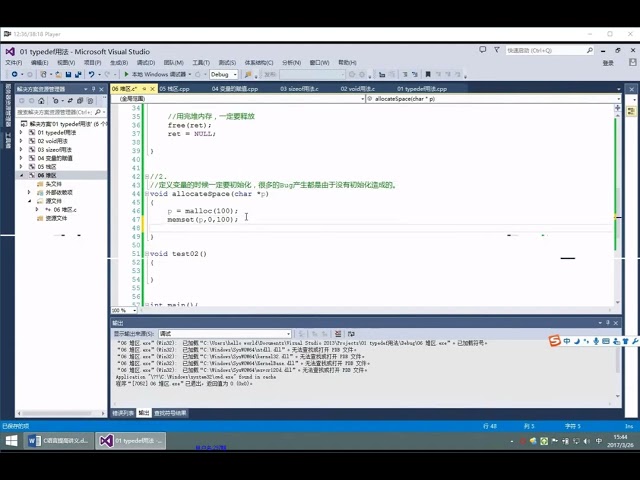Click the 登录 sign-in link
Screen dimensions: 640x480
pyautogui.click(x=608, y=63)
